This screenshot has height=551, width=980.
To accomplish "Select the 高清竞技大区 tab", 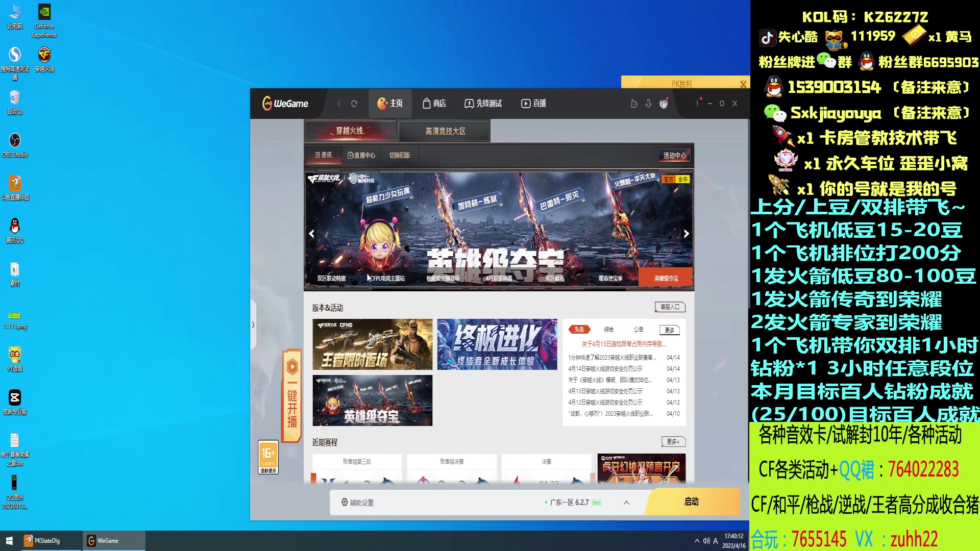I will [445, 132].
